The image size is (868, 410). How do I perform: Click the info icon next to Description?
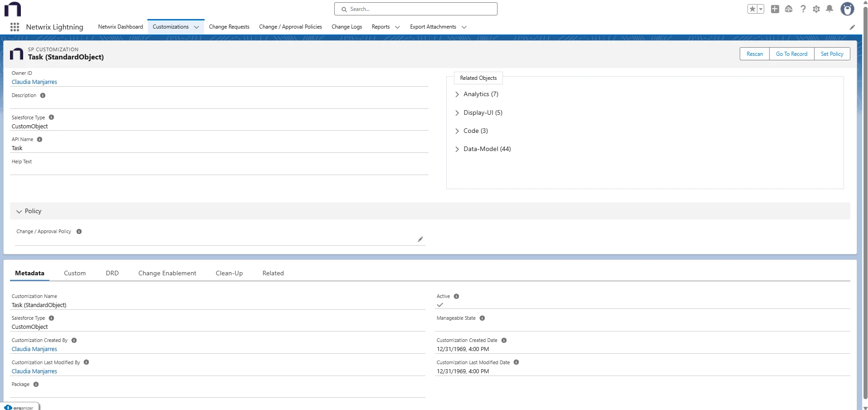click(43, 95)
